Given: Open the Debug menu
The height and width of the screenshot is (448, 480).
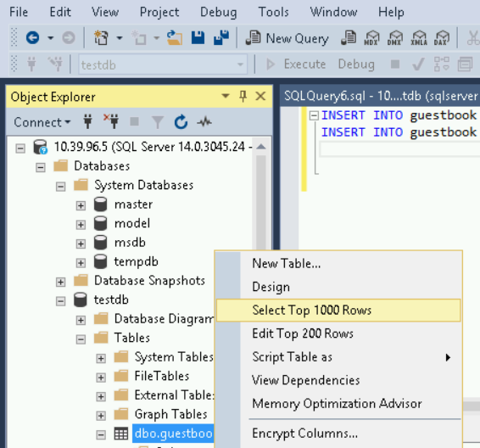Looking at the screenshot, I should tap(218, 12).
